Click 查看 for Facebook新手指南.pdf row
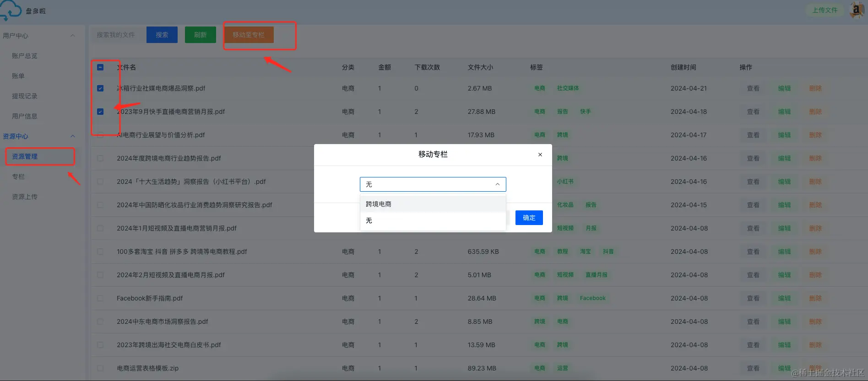 pyautogui.click(x=753, y=298)
